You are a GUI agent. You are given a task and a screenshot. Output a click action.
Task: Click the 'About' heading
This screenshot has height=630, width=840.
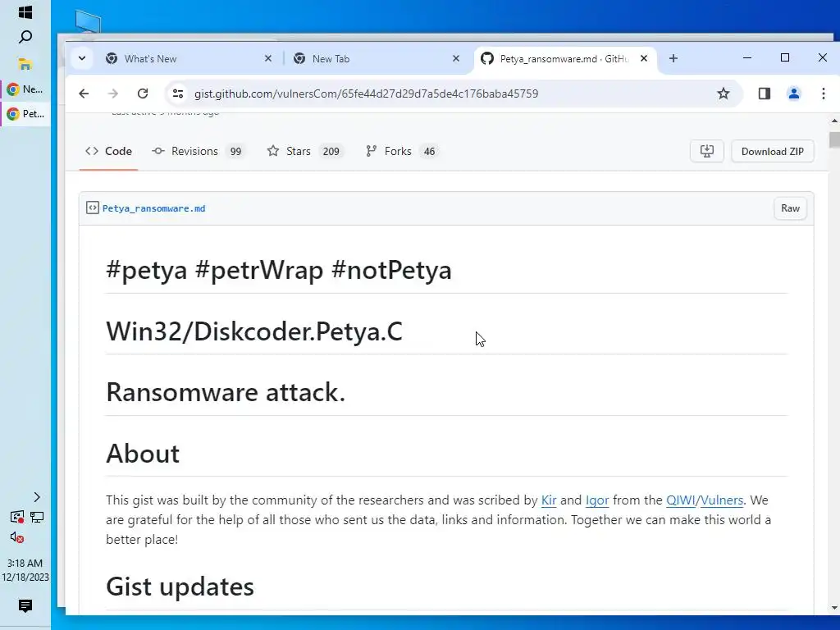point(143,453)
